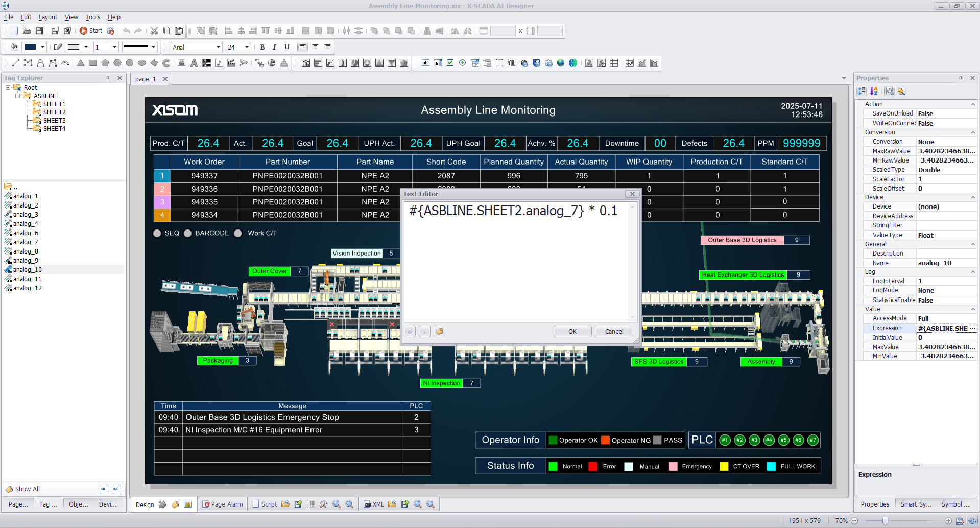Insert a radio button control

(x=462, y=63)
